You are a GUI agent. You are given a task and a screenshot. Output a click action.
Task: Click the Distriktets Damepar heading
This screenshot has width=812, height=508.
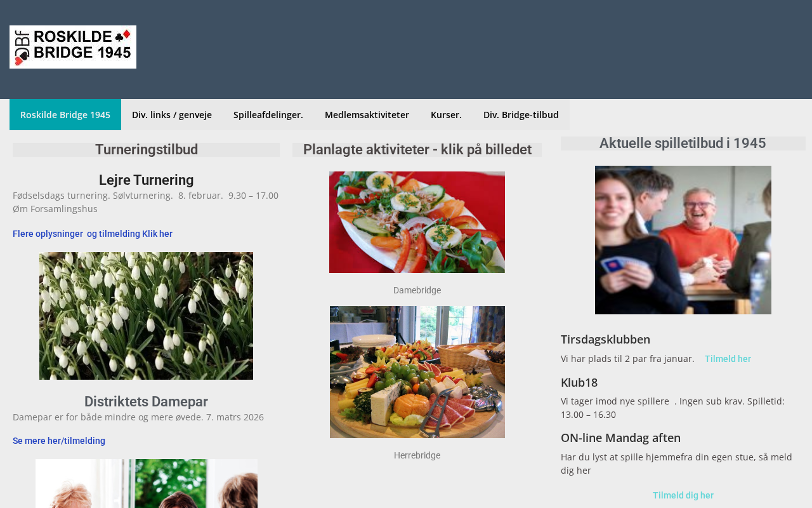click(146, 401)
